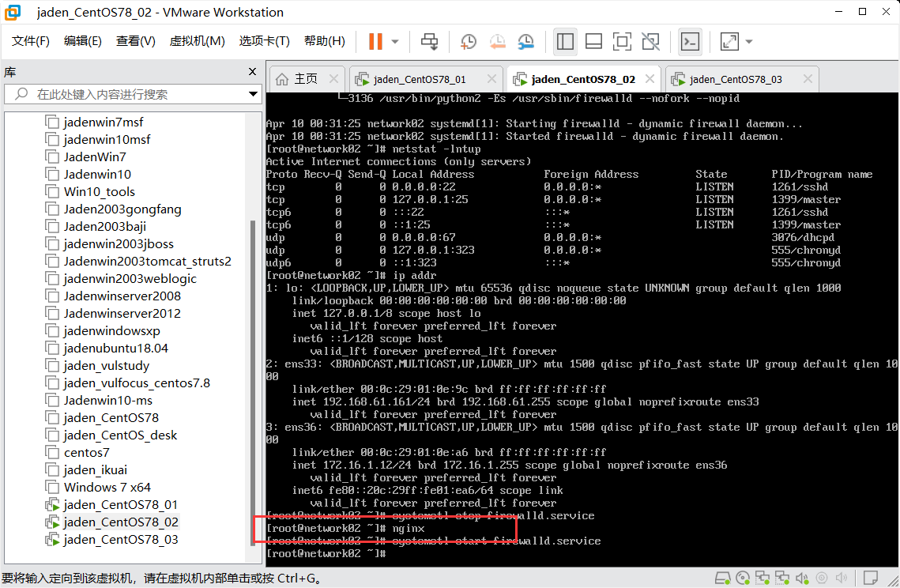Screen dimensions: 900x588
Task: Click the orange Pause virtual machine button
Action: (375, 41)
